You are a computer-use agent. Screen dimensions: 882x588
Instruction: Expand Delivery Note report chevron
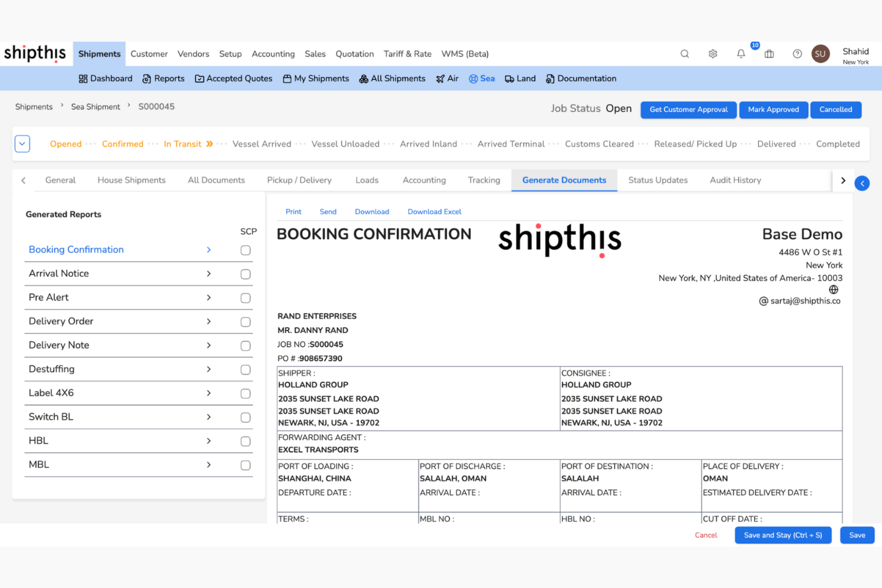[209, 345]
